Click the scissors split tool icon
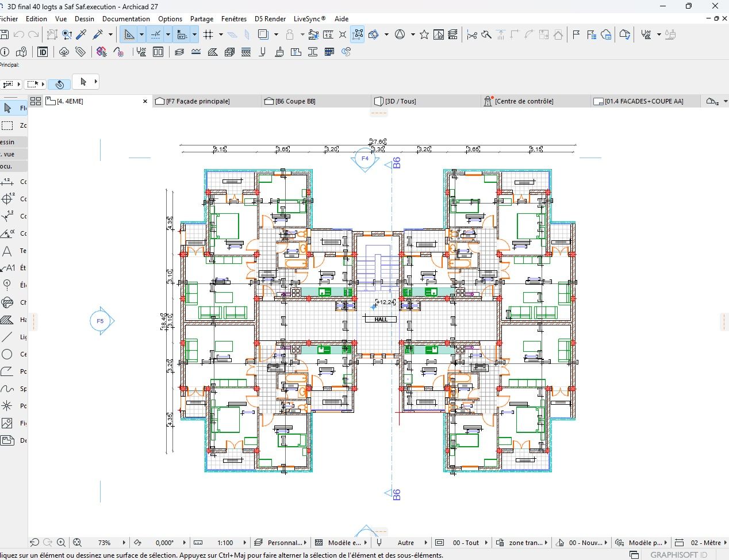 [472, 34]
